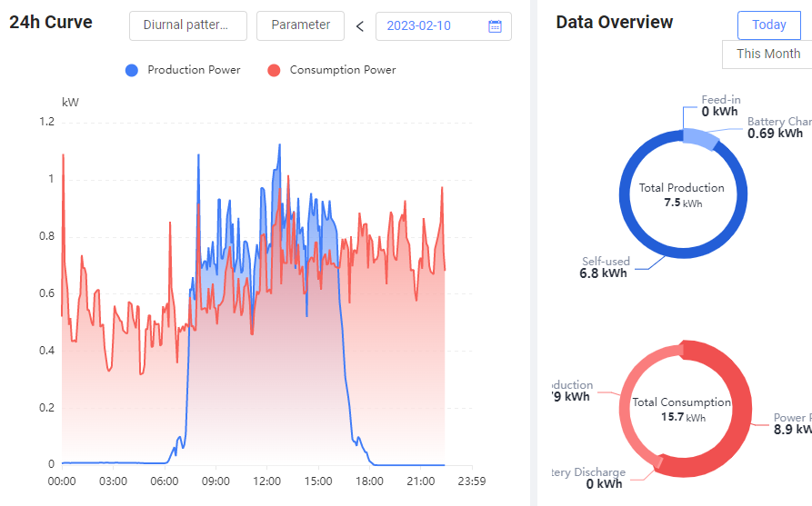Toggle Consumption Power legend red dot
The width and height of the screenshot is (812, 506).
[274, 70]
